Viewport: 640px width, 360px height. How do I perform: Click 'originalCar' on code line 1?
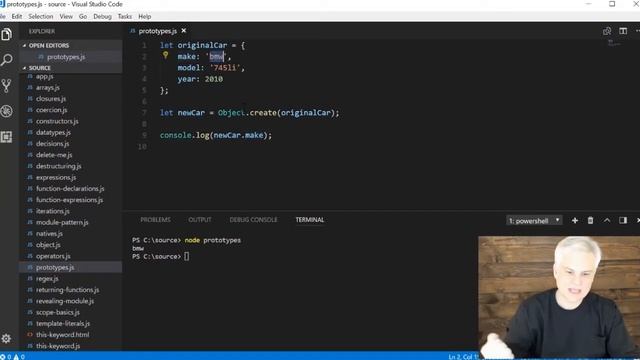[202, 45]
